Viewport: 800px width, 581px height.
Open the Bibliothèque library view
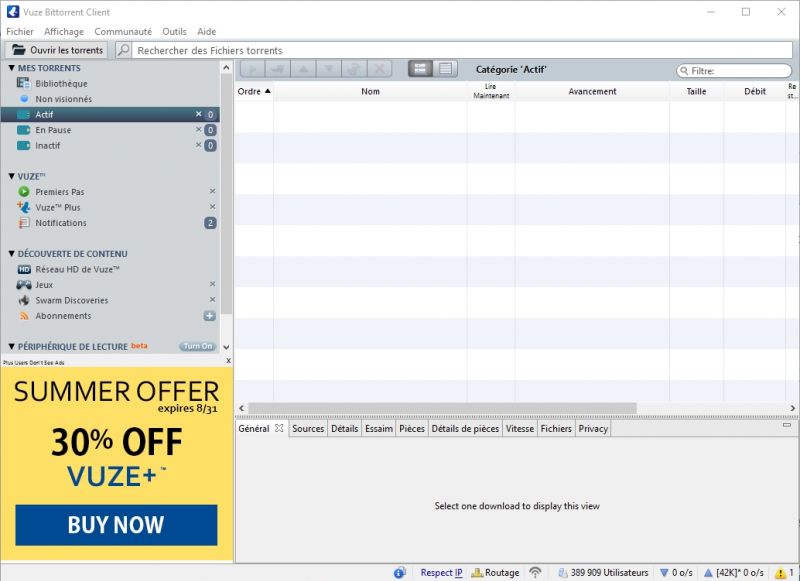(x=61, y=84)
